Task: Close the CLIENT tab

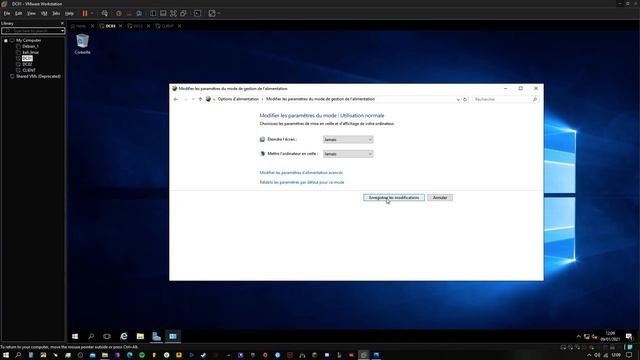Action: pos(180,26)
